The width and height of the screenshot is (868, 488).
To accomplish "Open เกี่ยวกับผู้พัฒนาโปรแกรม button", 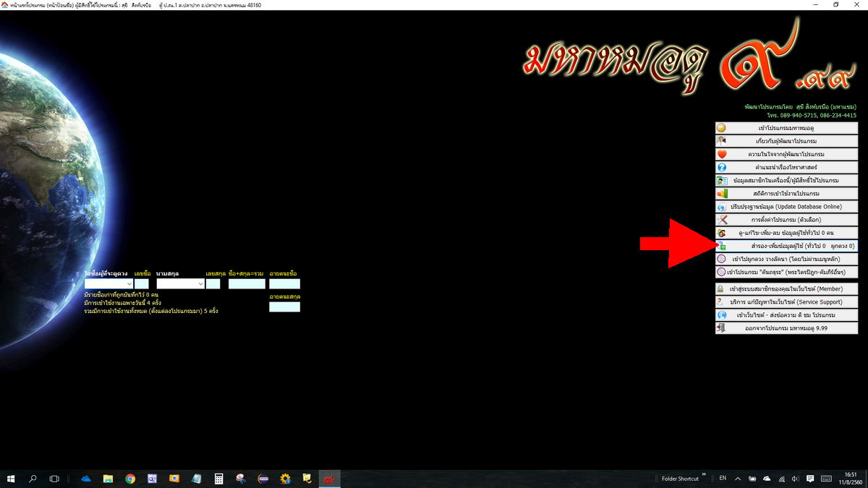I will click(x=786, y=141).
